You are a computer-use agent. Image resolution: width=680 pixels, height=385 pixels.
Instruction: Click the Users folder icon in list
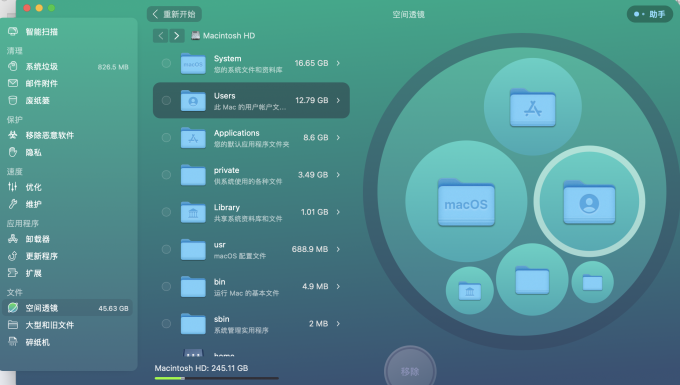tap(193, 101)
